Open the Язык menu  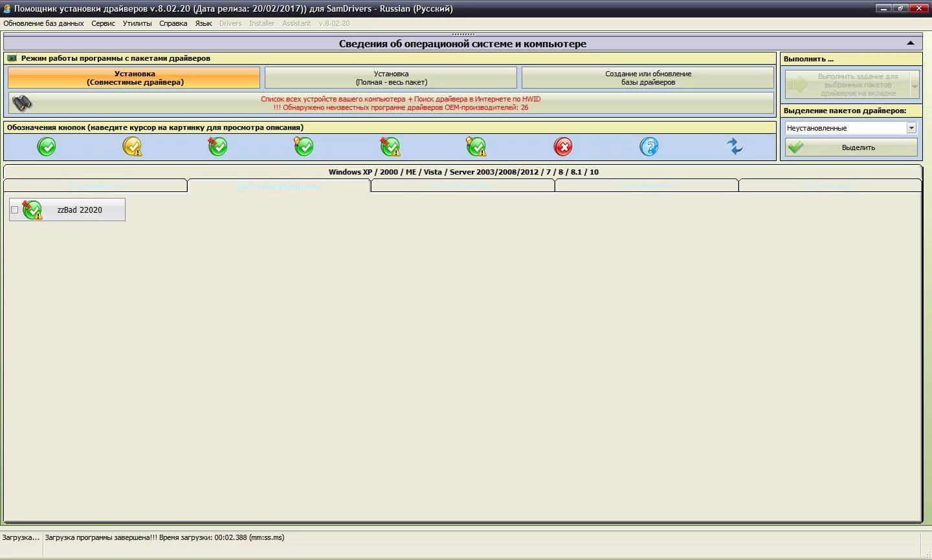pos(204,23)
